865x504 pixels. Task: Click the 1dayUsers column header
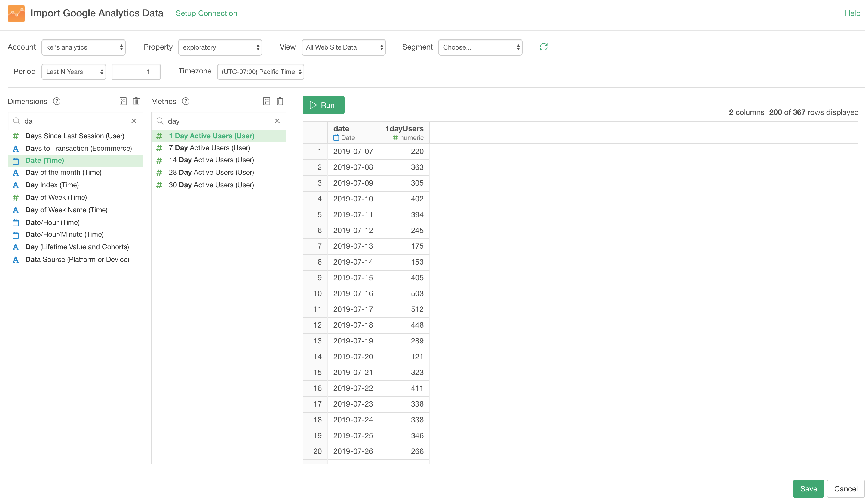tap(404, 133)
